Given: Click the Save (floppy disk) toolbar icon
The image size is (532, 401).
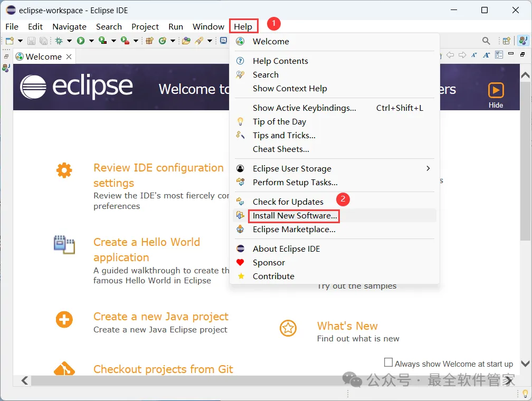Looking at the screenshot, I should (31, 41).
